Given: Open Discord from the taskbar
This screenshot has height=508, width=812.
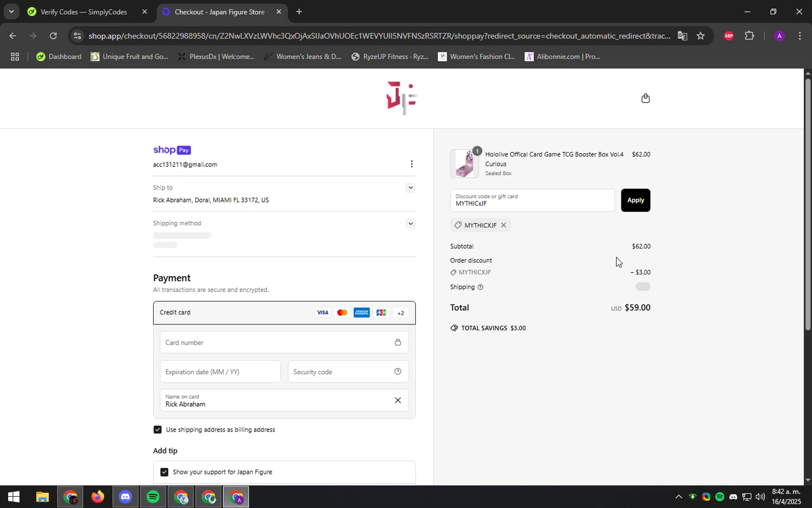Looking at the screenshot, I should click(126, 497).
